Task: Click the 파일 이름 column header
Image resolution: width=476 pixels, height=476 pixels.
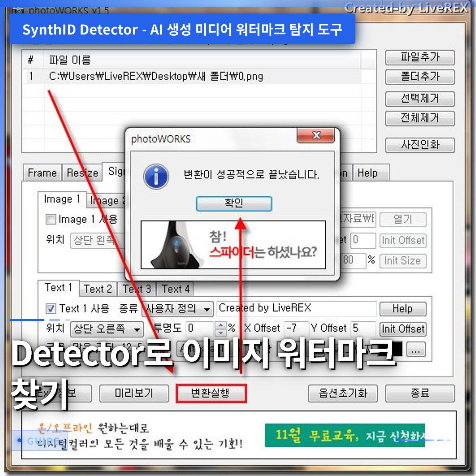Action: [x=69, y=60]
